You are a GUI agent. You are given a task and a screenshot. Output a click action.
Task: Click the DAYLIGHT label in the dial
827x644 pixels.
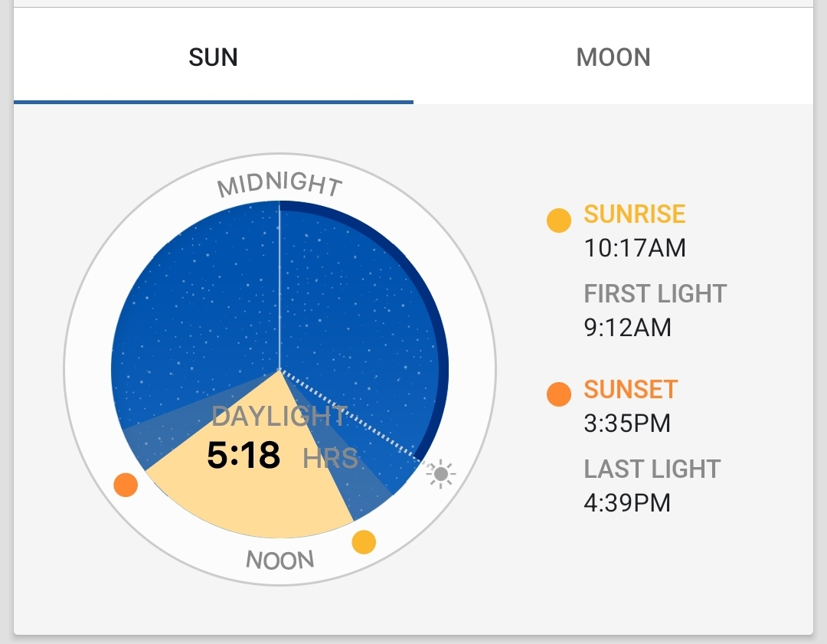[x=279, y=417]
